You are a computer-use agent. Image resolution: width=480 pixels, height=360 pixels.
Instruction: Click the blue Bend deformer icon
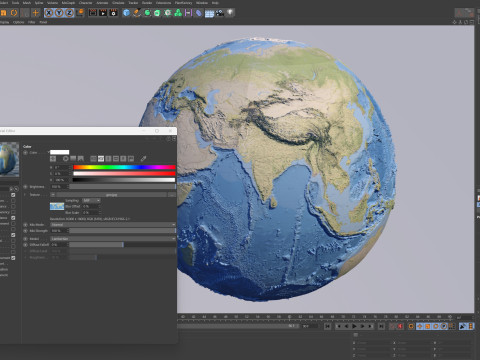(199, 13)
